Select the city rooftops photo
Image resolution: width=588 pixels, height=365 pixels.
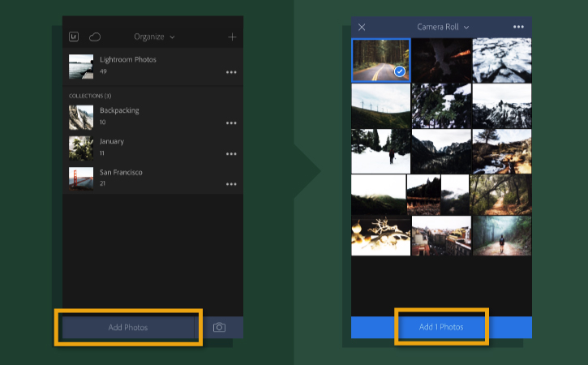click(441, 235)
